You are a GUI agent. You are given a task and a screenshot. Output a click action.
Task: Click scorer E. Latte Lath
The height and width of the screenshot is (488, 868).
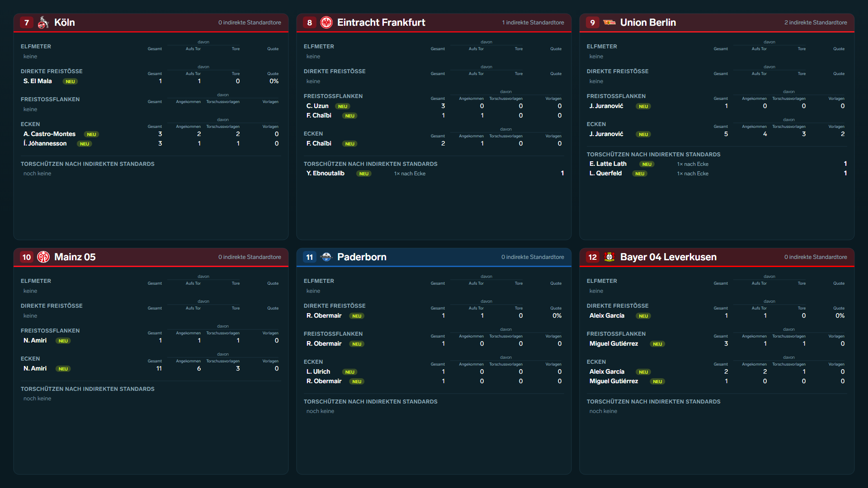pos(608,164)
